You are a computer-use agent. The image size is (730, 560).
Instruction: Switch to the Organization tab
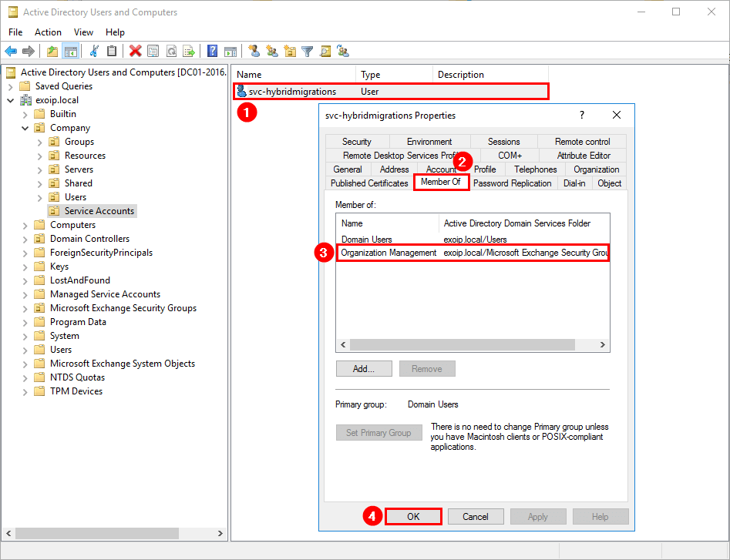(x=597, y=169)
